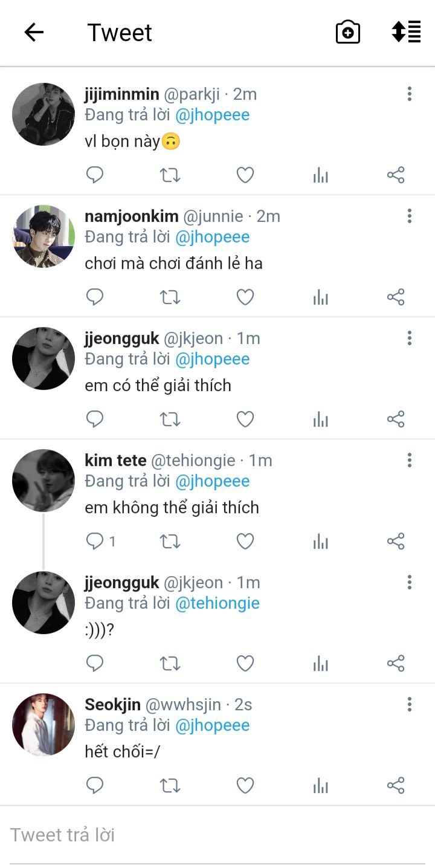The height and width of the screenshot is (868, 435).
Task: Open more options on kim tete's tweet
Action: point(410,460)
